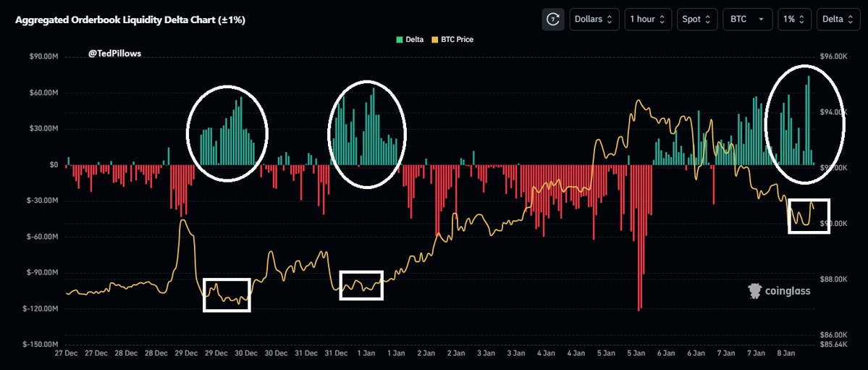Click the '$90.00K' price axis label
The height and width of the screenshot is (370, 868).
pos(833,223)
